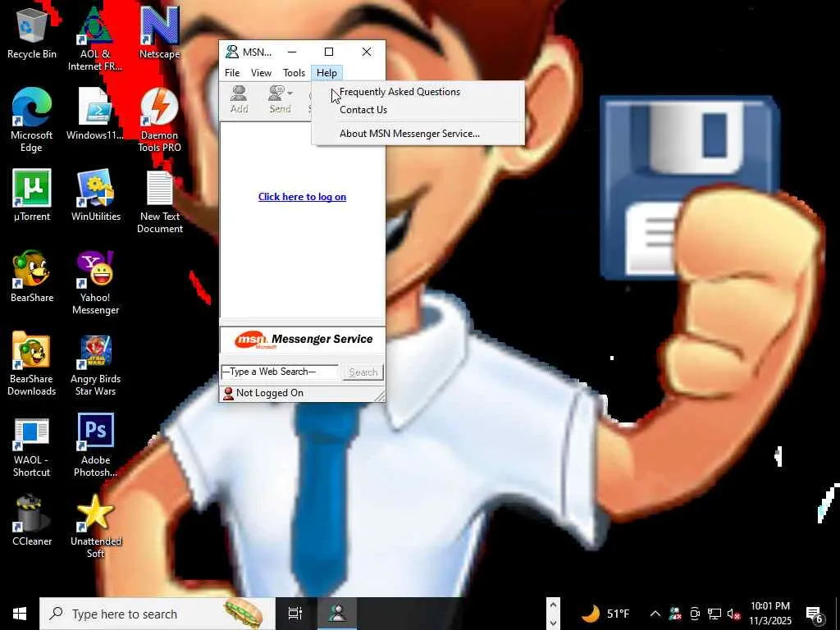This screenshot has height=630, width=840.
Task: Open Task View from the taskbar
Action: tap(295, 614)
